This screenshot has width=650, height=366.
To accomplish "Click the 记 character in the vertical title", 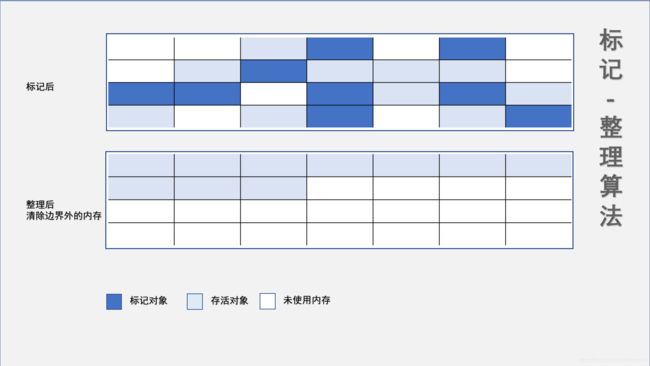I will pyautogui.click(x=611, y=69).
